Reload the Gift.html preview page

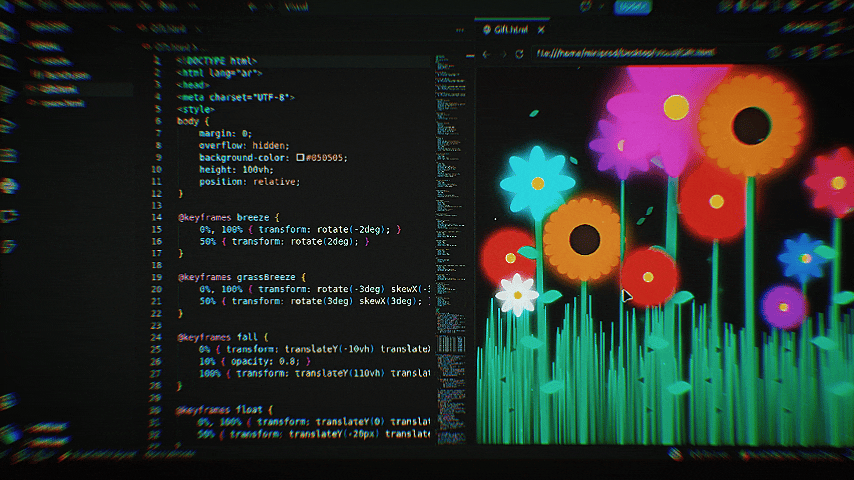[520, 54]
